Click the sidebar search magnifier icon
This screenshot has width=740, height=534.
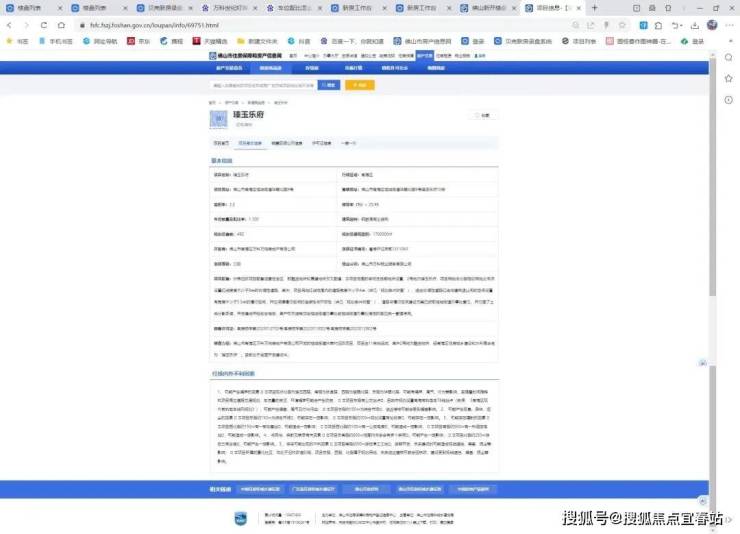coord(729,58)
